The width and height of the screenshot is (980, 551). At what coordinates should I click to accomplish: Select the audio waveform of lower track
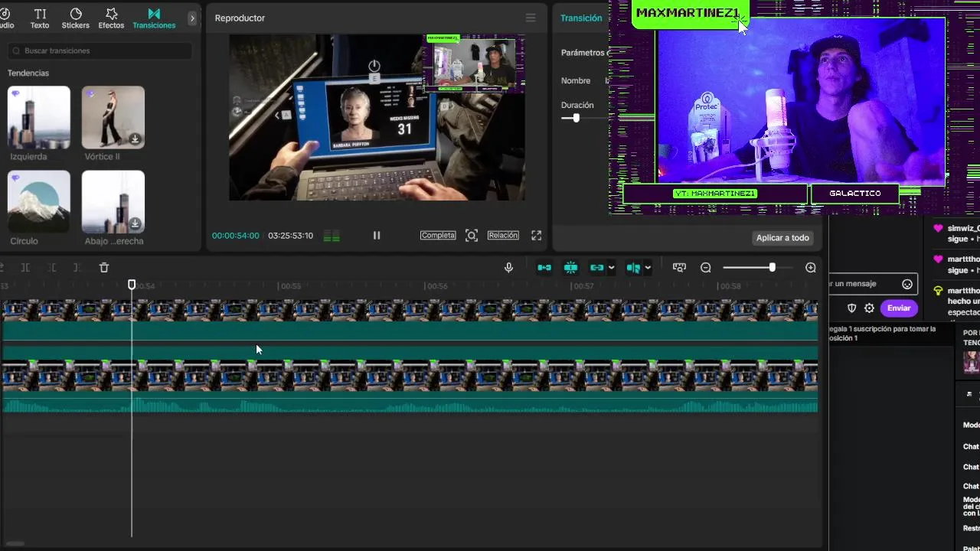410,404
